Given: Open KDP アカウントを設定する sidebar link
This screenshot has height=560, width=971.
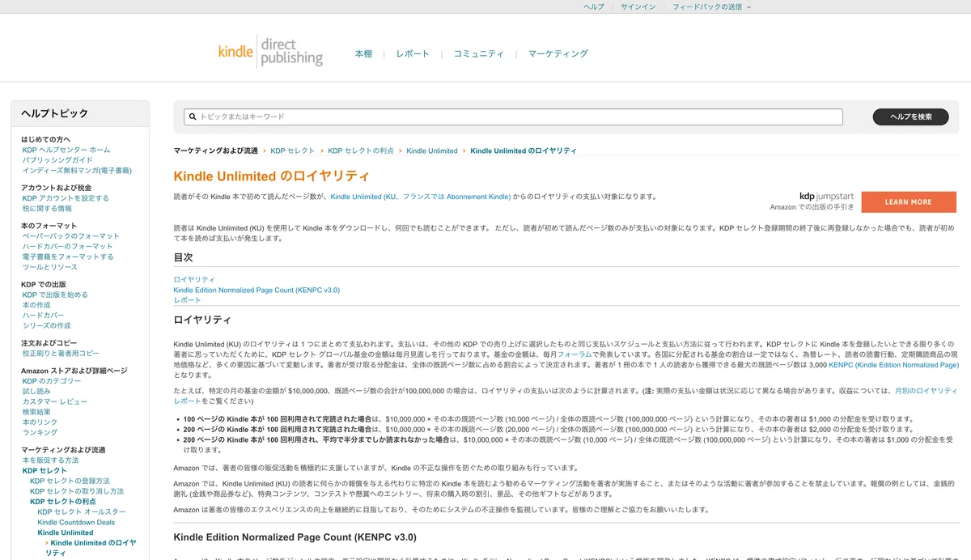Looking at the screenshot, I should click(66, 198).
